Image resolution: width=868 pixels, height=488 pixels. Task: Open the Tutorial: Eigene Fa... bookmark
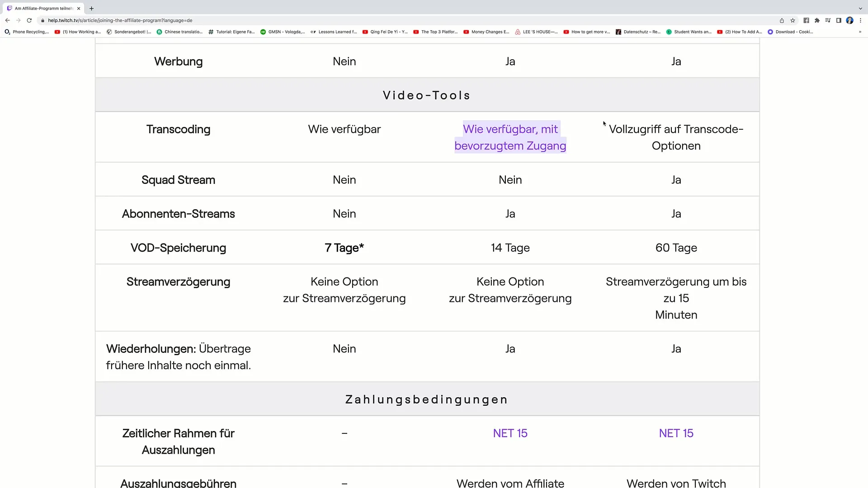click(x=231, y=32)
